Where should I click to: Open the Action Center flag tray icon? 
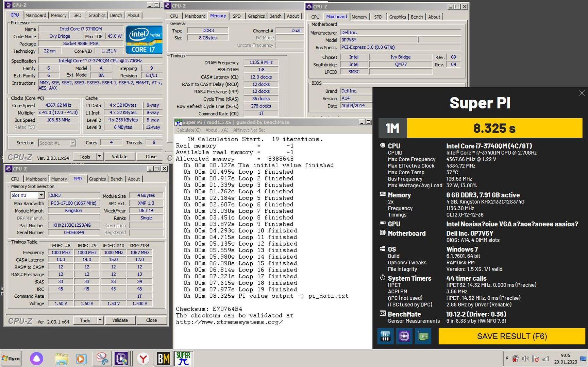535,359
